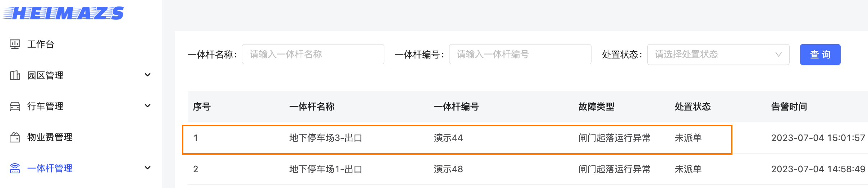The image size is (868, 188).
Task: Click the 行车管理 car icon
Action: [x=15, y=106]
